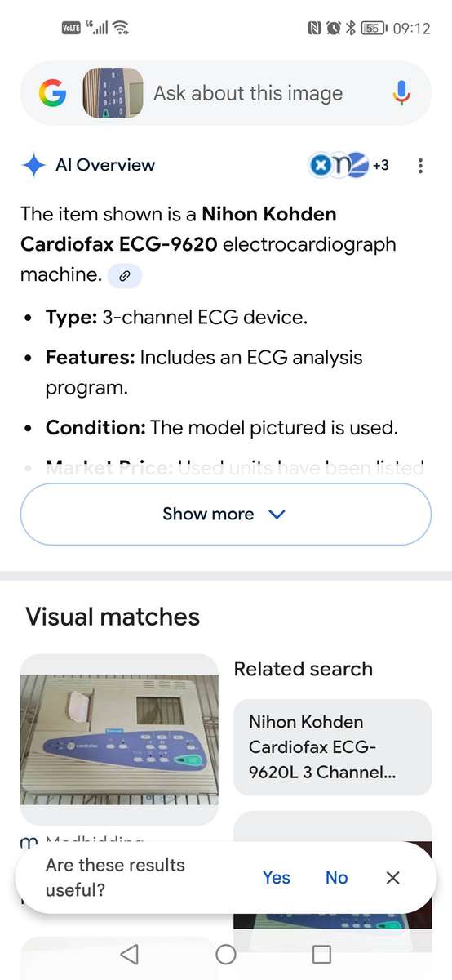Dismiss the 'Are these results useful?' prompt

point(392,877)
